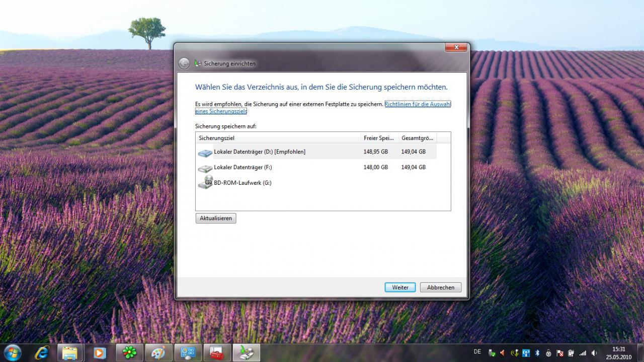Click the 149,04 GB total size for D:
Image resolution: width=644 pixels, height=362 pixels.
(x=414, y=152)
